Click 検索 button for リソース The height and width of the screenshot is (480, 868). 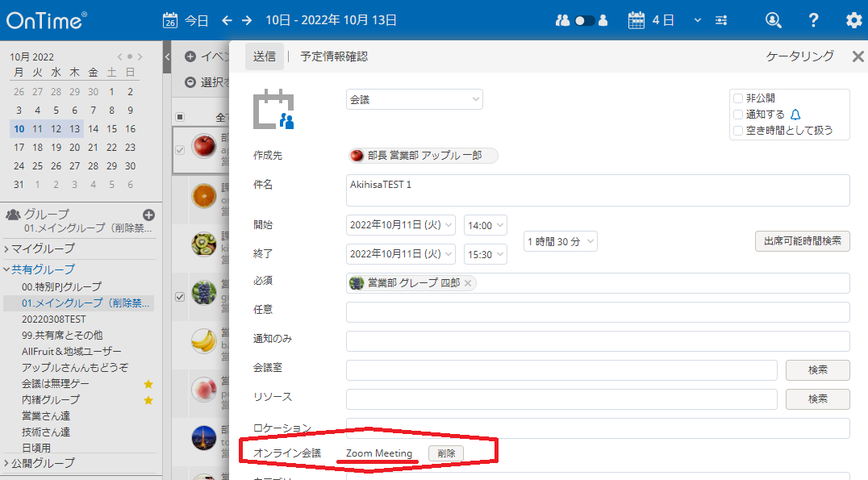[x=818, y=399]
